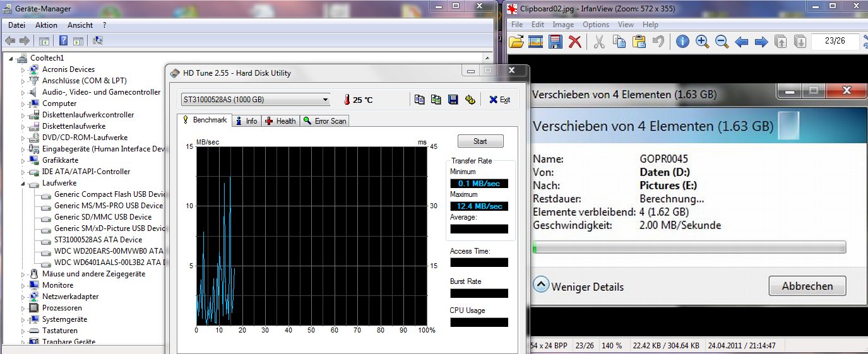This screenshot has width=868, height=354.
Task: Click the 23/26 image counter field
Action: (835, 42)
